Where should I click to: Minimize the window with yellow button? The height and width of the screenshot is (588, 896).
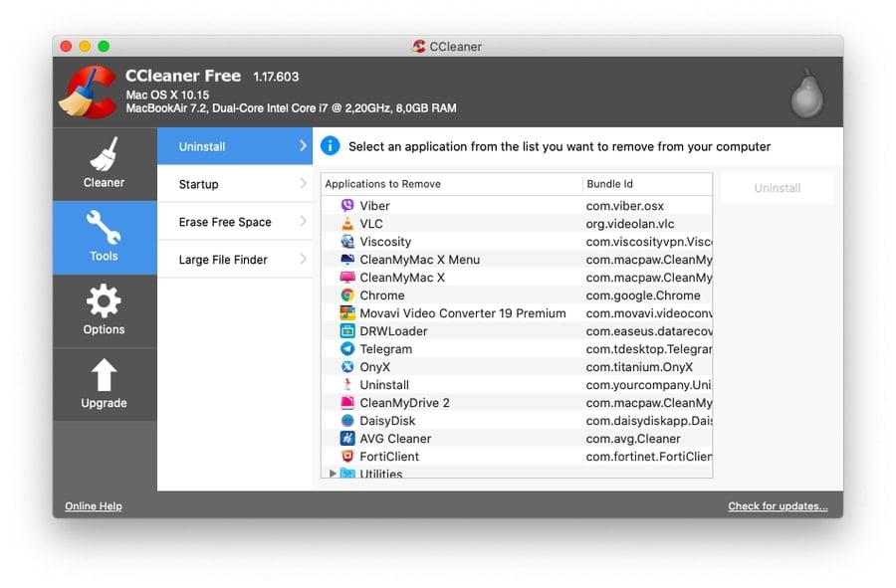point(85,46)
